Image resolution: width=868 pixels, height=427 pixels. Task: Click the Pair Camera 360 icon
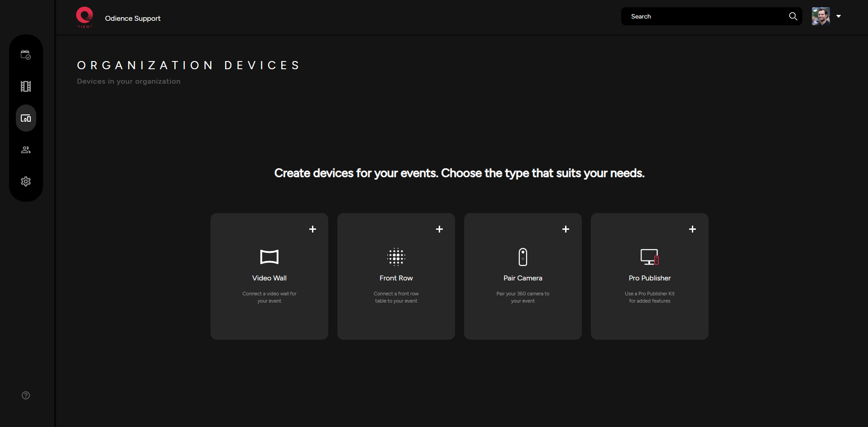pos(523,257)
